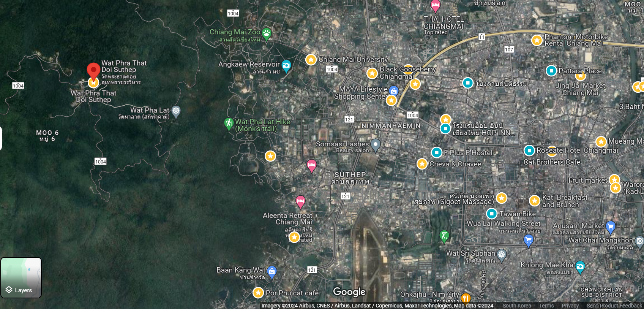
Task: Click the CHANG KHLAN SUB-DISTRICT label
Action: click(x=602, y=292)
